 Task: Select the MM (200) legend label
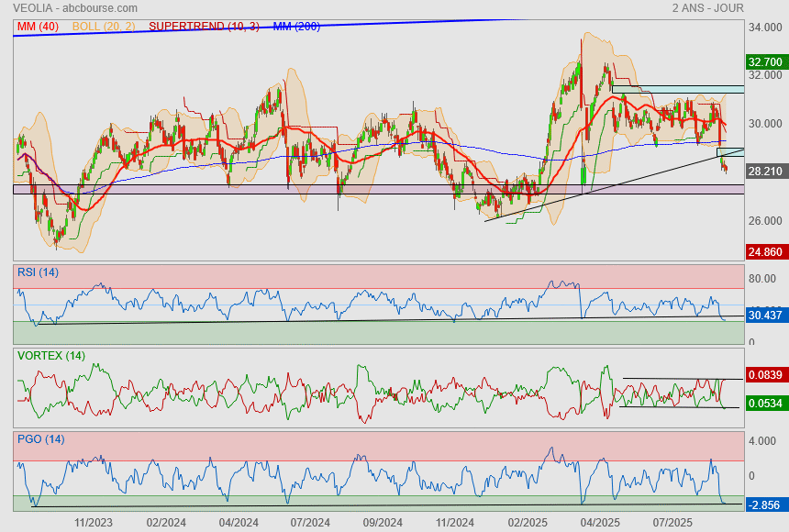[296, 27]
